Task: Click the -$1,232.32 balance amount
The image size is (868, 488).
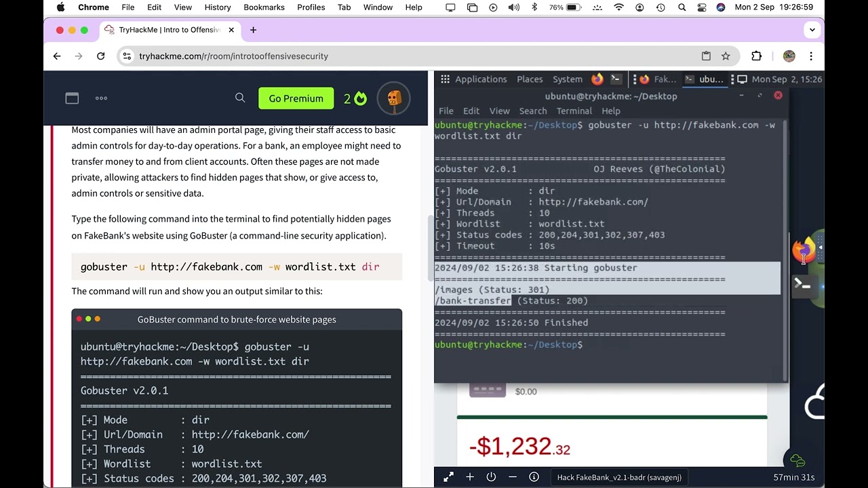Action: tap(519, 446)
